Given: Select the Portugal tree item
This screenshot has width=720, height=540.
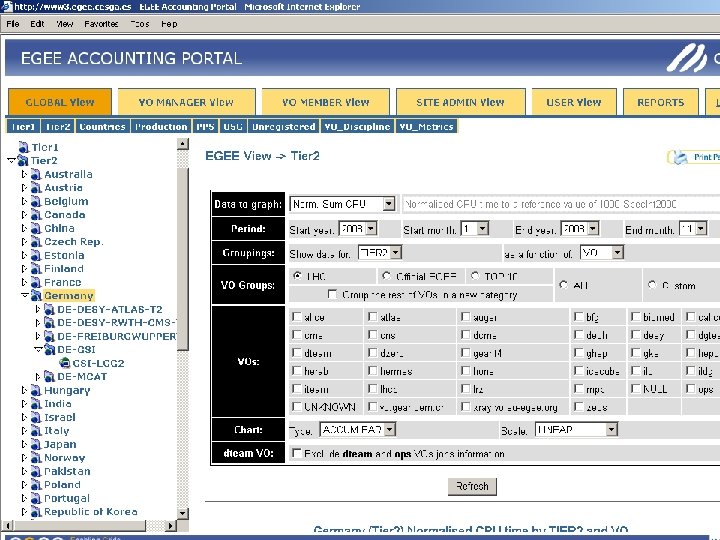Looking at the screenshot, I should [x=67, y=498].
